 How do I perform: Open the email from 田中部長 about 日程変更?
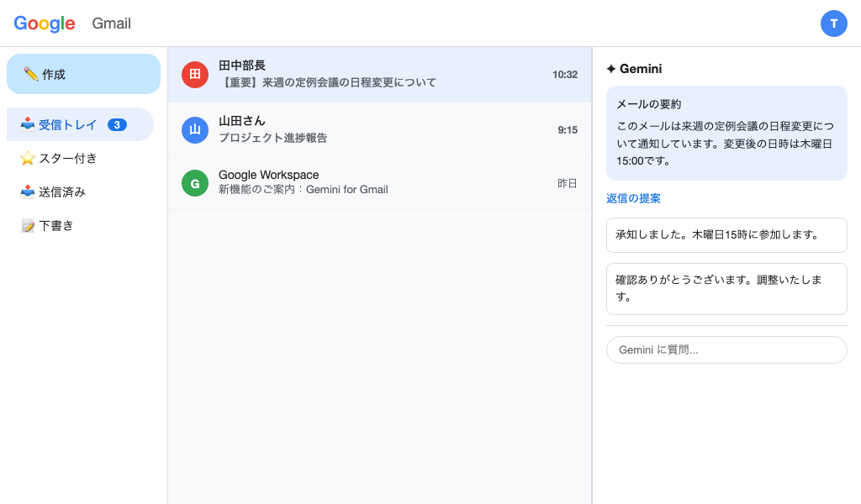[378, 75]
